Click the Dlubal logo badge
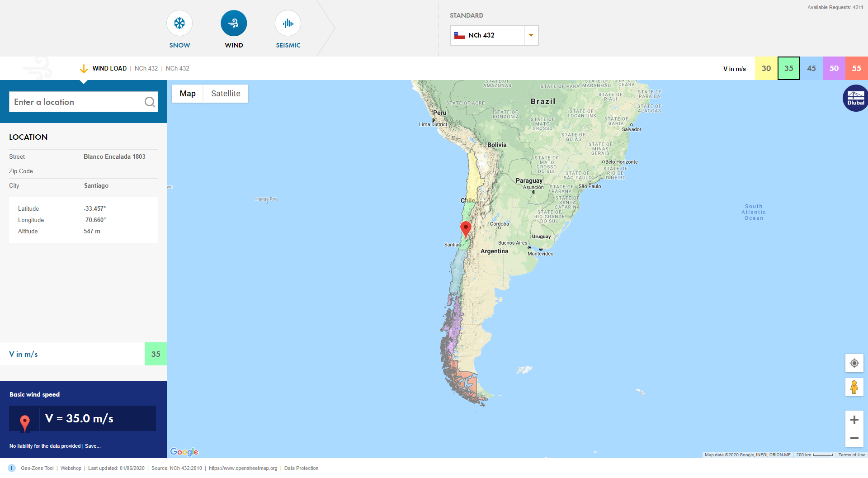The image size is (868, 478). coord(855,98)
